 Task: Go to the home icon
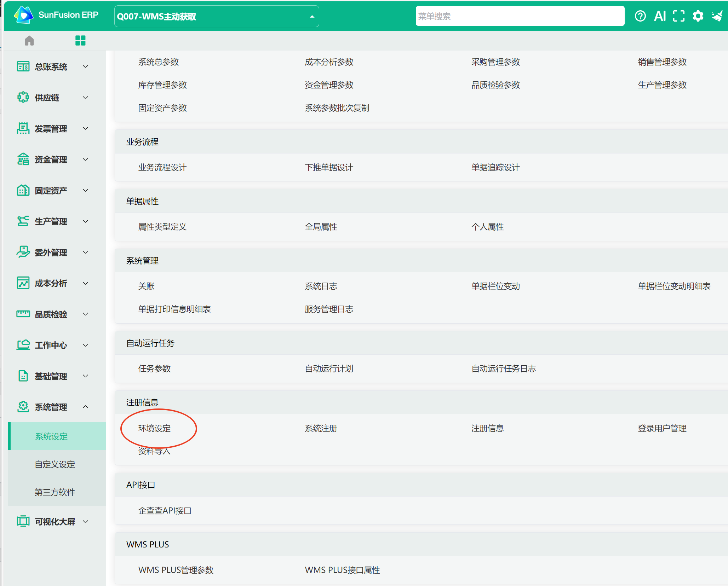(29, 41)
